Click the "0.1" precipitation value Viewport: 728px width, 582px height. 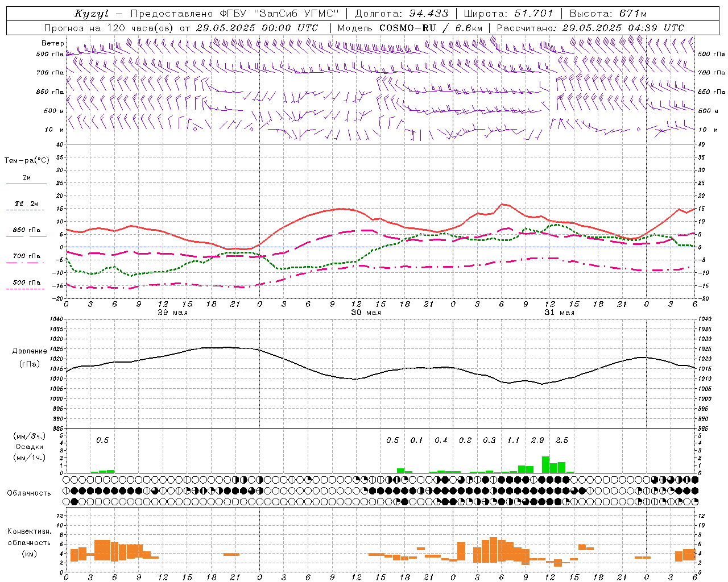(417, 440)
